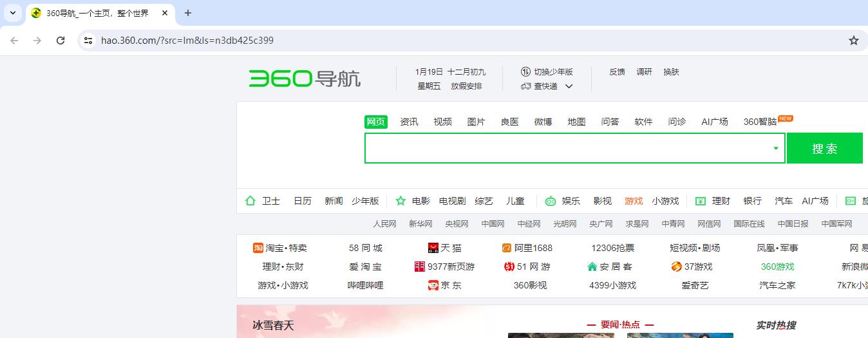
Task: Click the browser address bar URL
Action: click(x=187, y=41)
